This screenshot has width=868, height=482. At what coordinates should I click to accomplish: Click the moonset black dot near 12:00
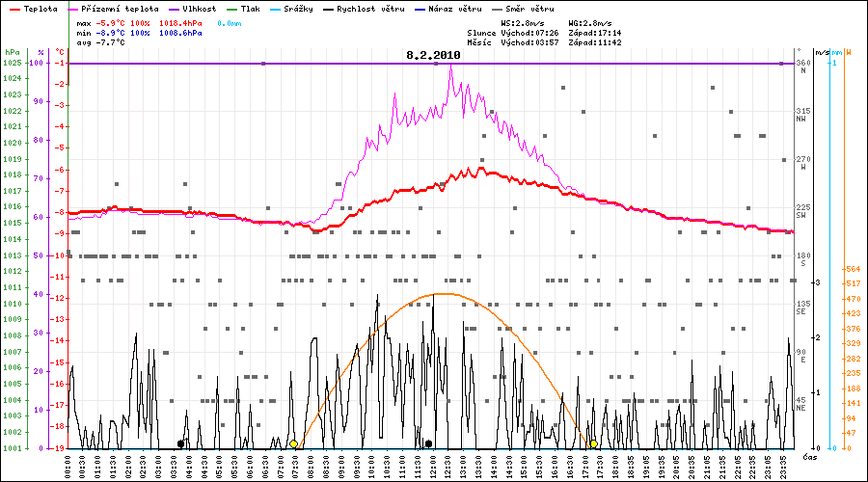point(428,444)
